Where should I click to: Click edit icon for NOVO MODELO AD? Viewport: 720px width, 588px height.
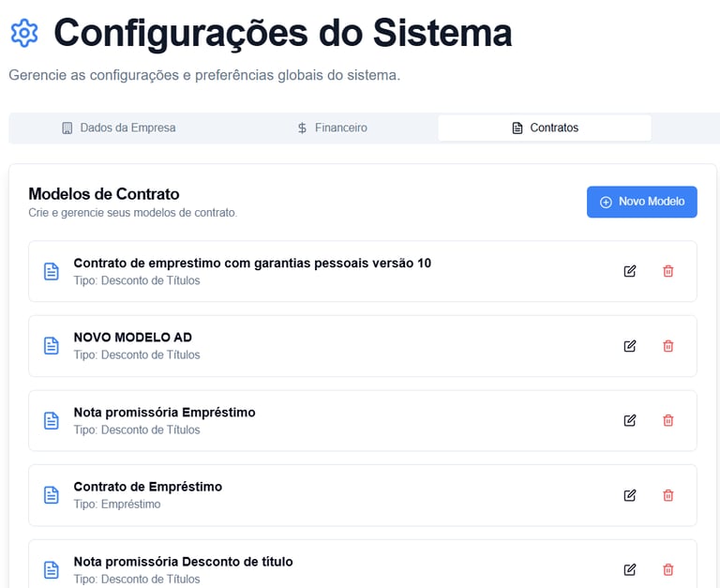coord(630,346)
